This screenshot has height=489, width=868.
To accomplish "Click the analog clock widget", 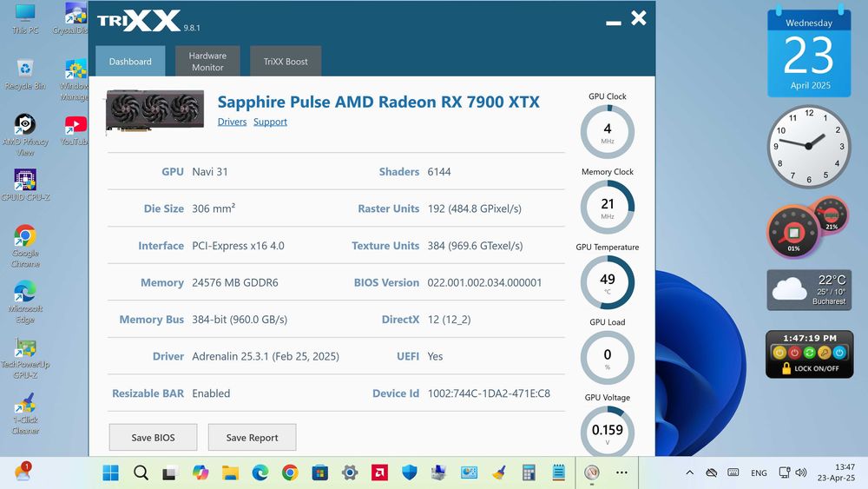I will pyautogui.click(x=809, y=146).
